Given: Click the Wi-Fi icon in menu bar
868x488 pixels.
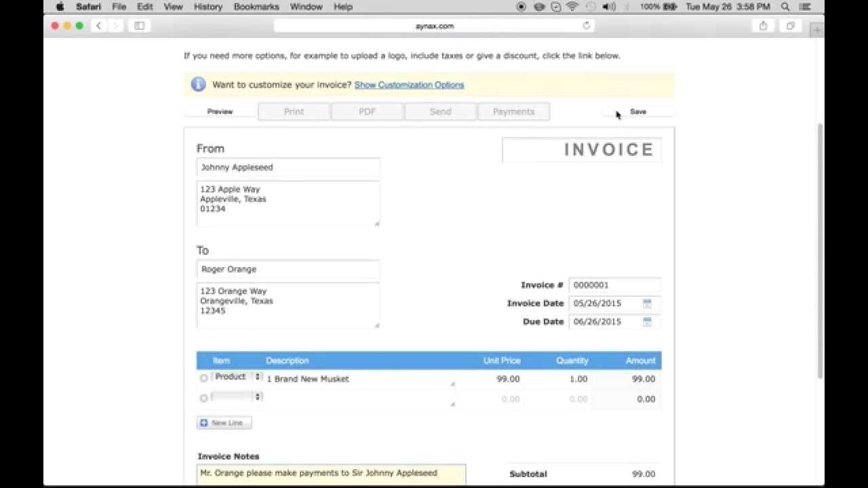Looking at the screenshot, I should click(x=572, y=7).
